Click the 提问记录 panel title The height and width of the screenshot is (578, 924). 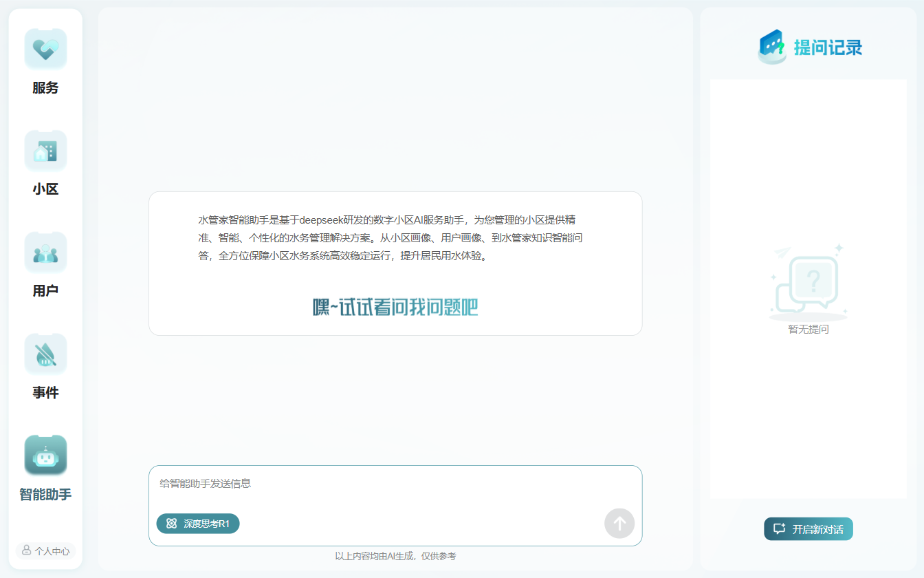(x=828, y=47)
